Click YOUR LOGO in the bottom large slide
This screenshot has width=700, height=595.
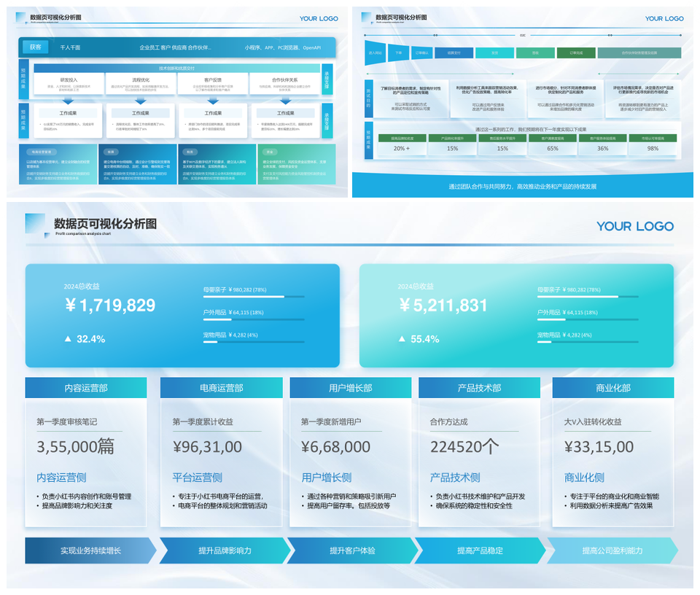click(x=635, y=226)
